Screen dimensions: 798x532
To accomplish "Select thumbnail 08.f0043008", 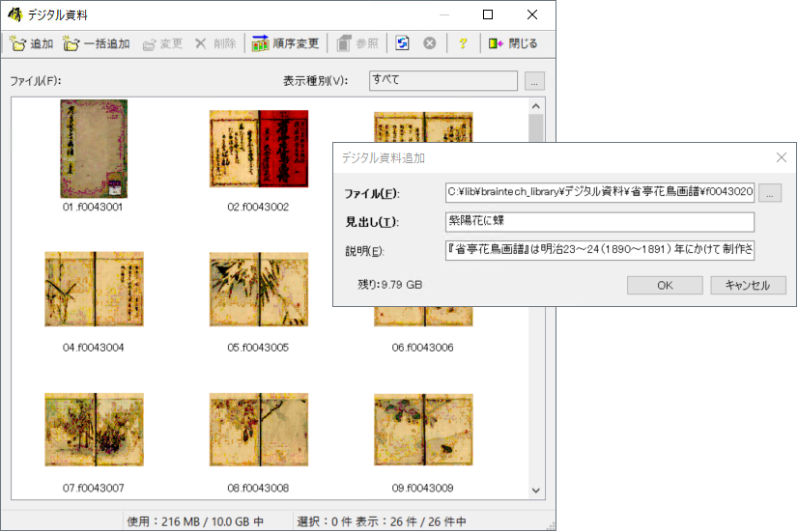I will click(x=259, y=430).
